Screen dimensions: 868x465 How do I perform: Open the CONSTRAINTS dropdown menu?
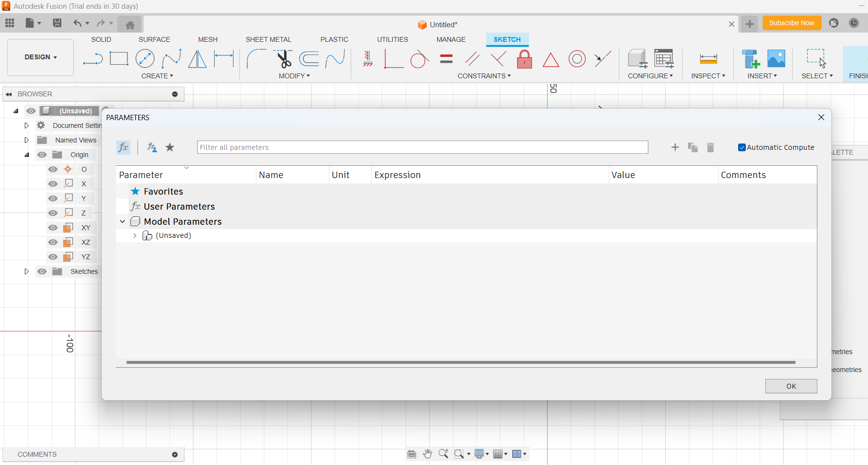pyautogui.click(x=484, y=76)
